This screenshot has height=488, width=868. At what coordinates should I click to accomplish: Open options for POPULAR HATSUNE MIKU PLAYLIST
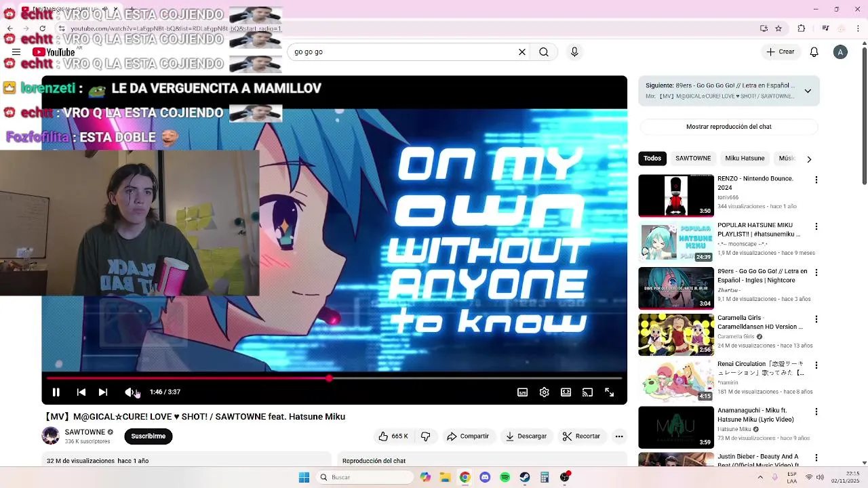(816, 226)
